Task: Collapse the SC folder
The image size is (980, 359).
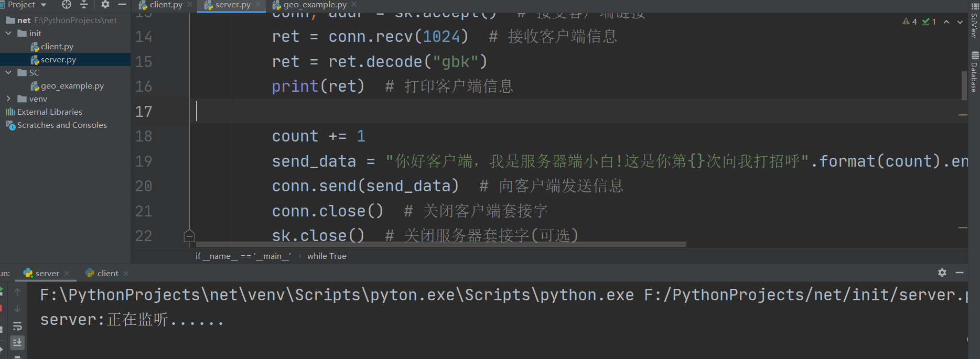Action: [8, 72]
